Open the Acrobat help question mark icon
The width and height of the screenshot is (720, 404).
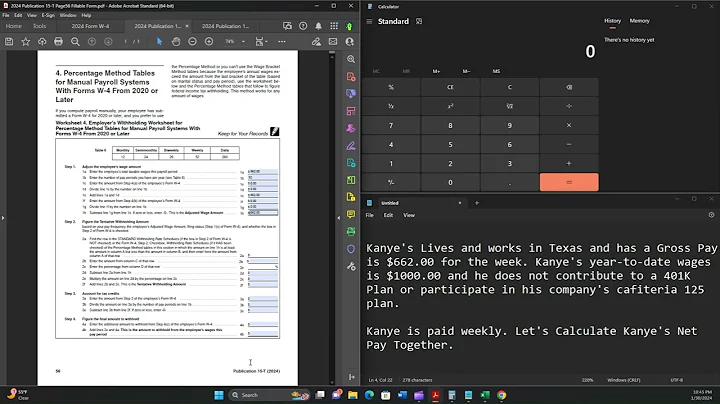(x=303, y=26)
